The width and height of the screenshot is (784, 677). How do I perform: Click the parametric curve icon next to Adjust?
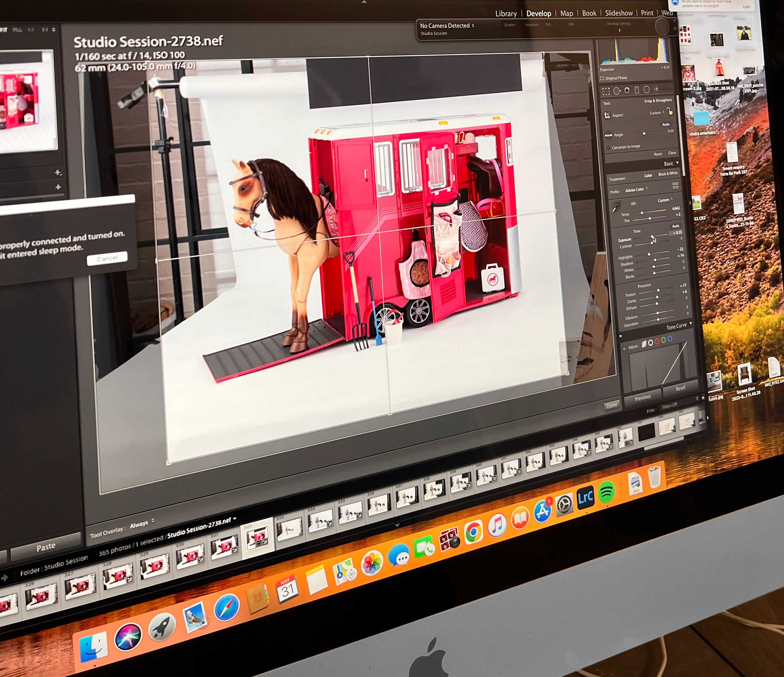(x=644, y=344)
